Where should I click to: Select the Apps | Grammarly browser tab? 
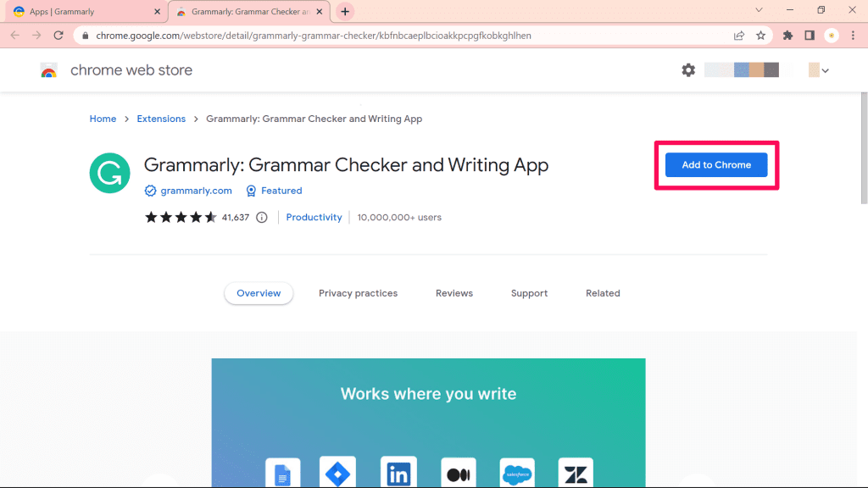pos(81,11)
